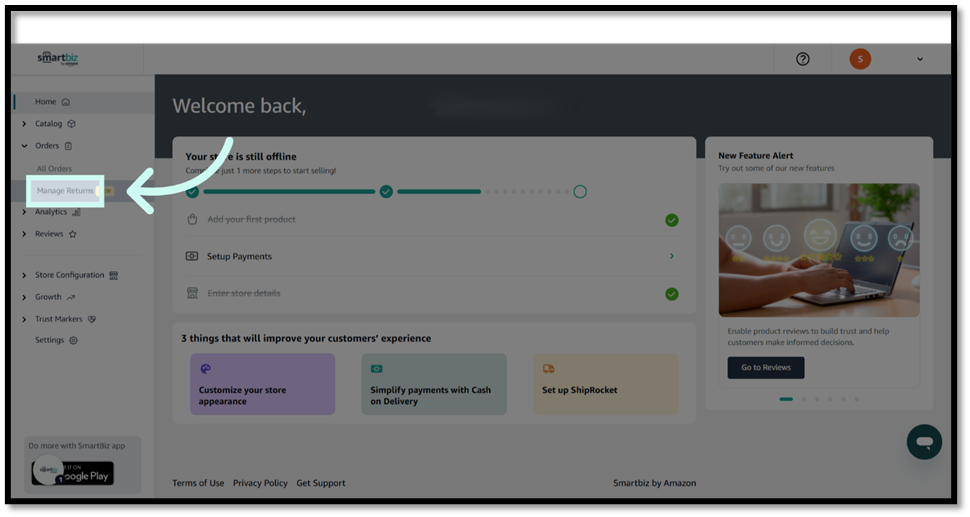
Task: Click the Smartbiz logo
Action: (x=58, y=58)
